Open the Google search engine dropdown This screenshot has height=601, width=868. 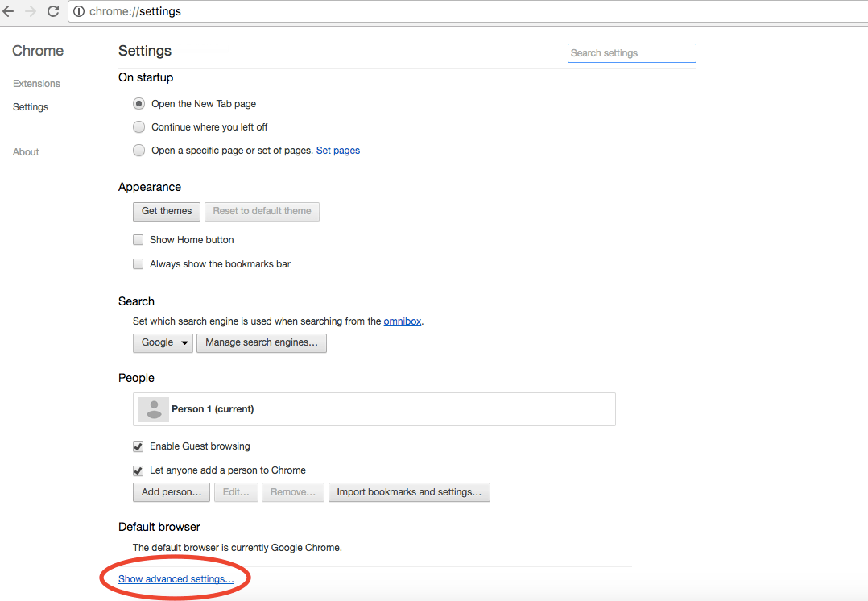(163, 343)
